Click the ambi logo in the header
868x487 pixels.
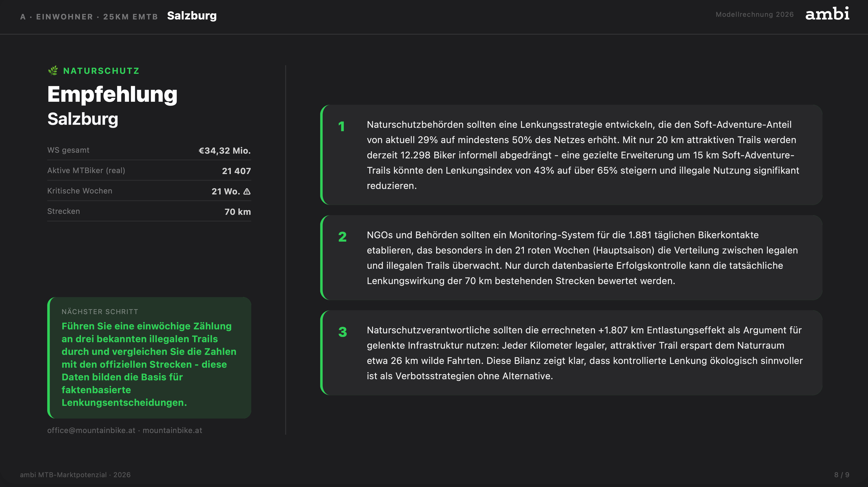click(x=827, y=14)
